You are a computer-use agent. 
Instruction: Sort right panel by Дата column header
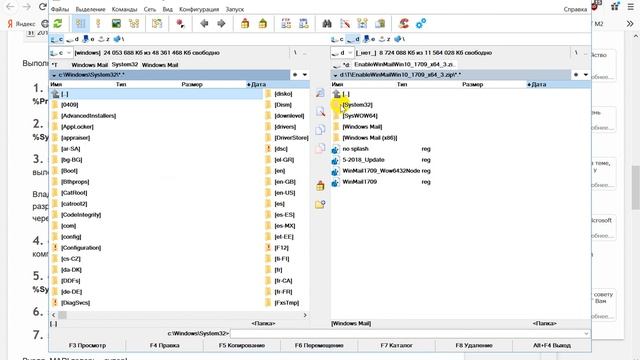(537, 84)
